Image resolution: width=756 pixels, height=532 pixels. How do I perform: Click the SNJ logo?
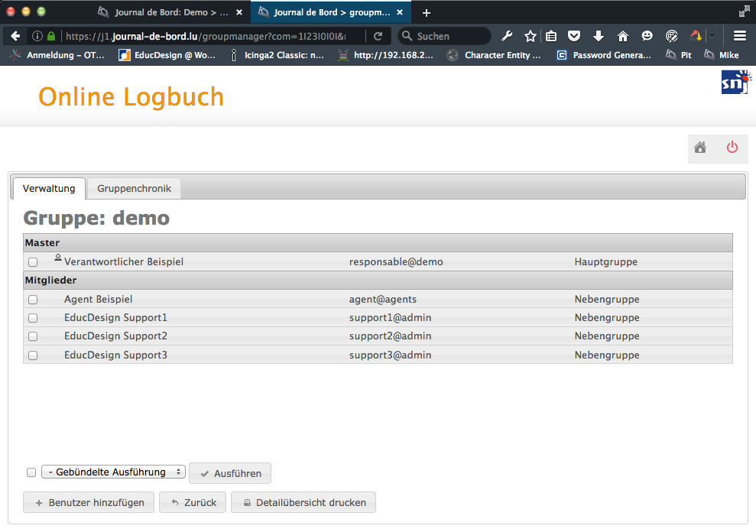pos(736,82)
